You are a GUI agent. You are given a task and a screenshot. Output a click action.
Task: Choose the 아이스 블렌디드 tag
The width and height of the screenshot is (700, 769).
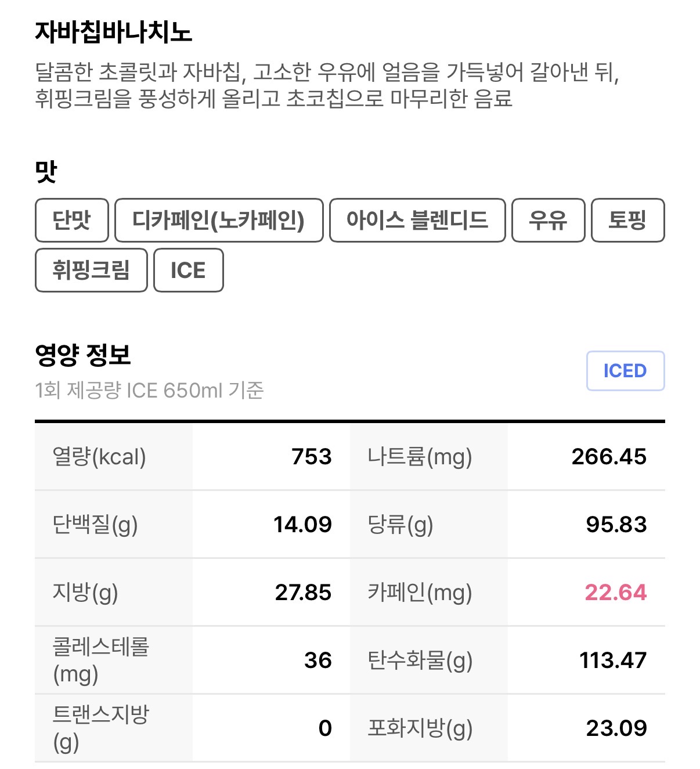[x=417, y=221]
